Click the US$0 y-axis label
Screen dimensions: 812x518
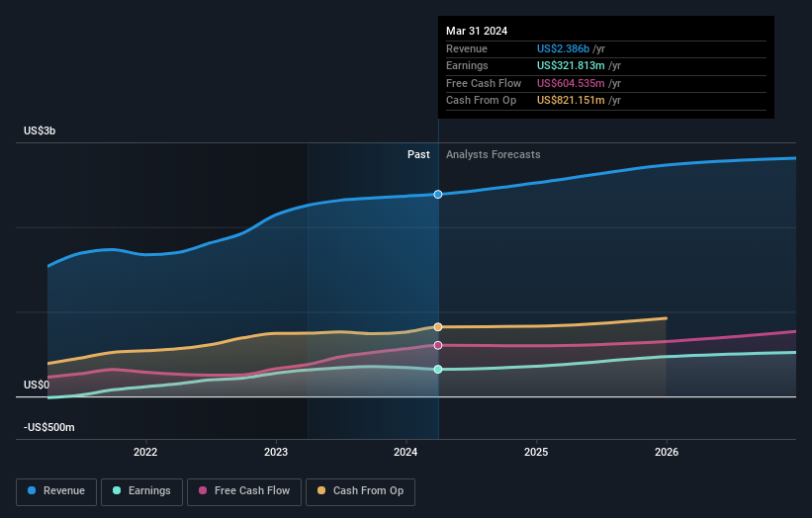pos(37,385)
